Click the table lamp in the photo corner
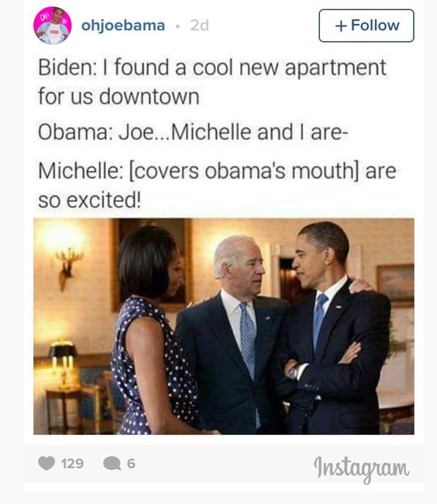Image resolution: width=437 pixels, height=504 pixels. tap(63, 362)
